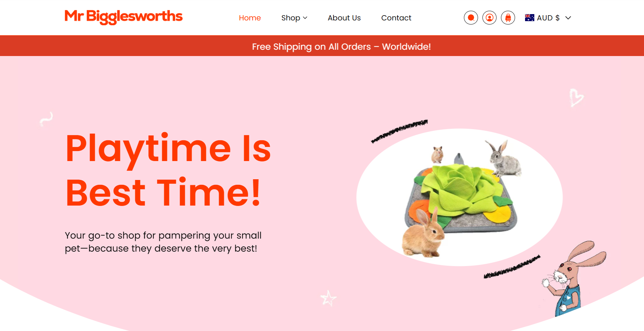Open the account profile icon

pyautogui.click(x=489, y=18)
